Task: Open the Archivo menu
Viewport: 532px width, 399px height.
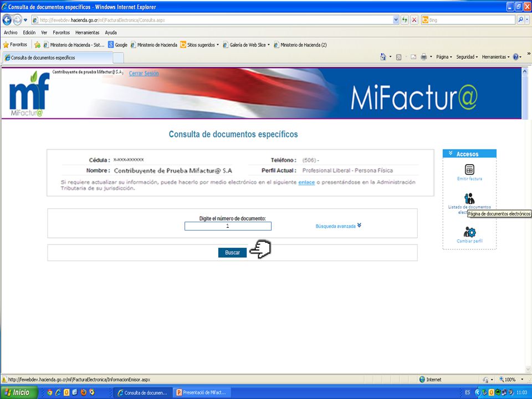Action: (x=11, y=33)
